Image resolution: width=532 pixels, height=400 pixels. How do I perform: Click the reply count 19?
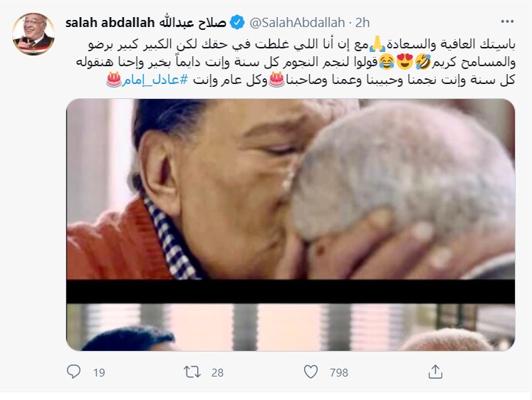[99, 372]
